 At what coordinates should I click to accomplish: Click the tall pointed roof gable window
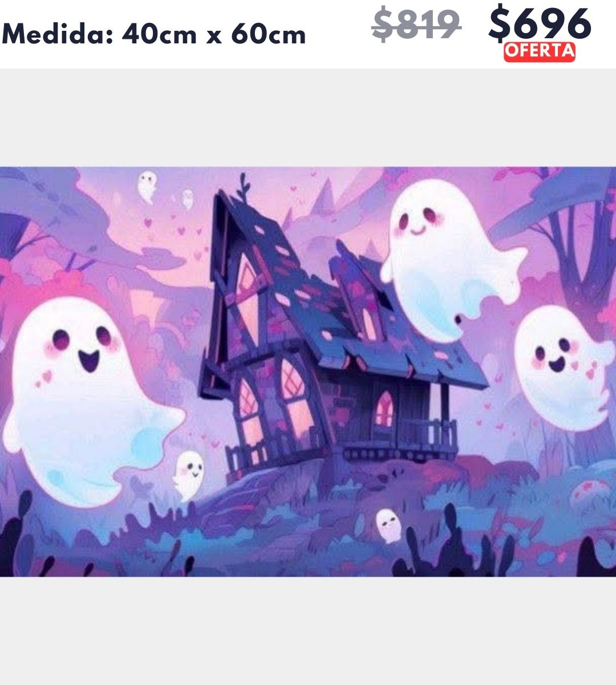click(x=248, y=297)
